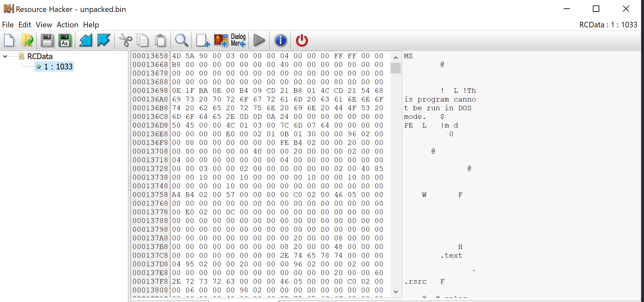Open a file with the folder icon

point(27,40)
